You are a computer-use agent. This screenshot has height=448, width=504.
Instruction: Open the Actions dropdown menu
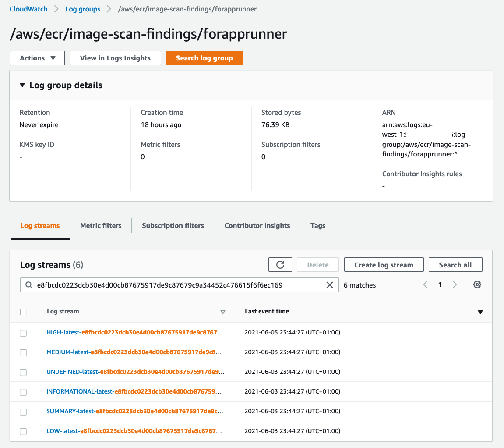[37, 58]
